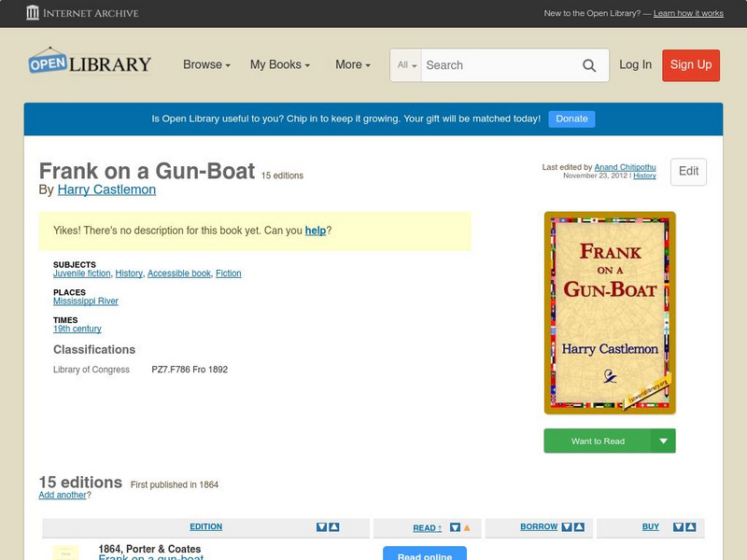Click the search magnifying glass icon
The width and height of the screenshot is (747, 560).
(589, 65)
